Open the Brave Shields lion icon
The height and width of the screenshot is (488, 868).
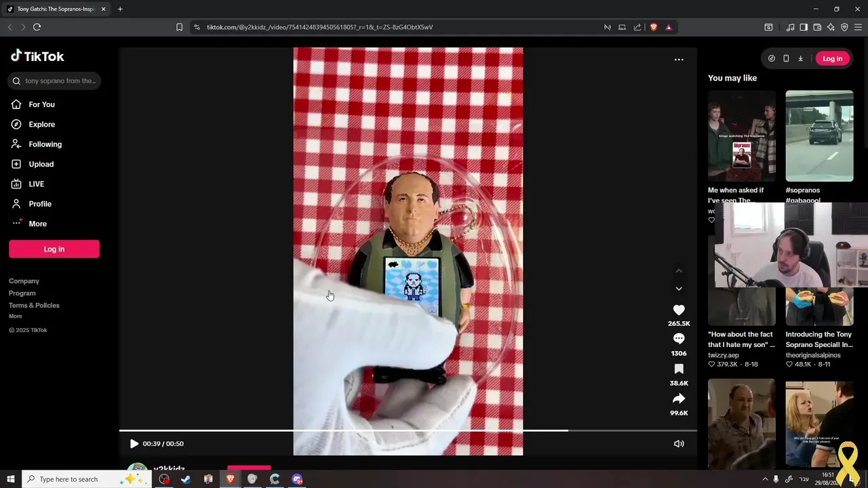coord(654,27)
